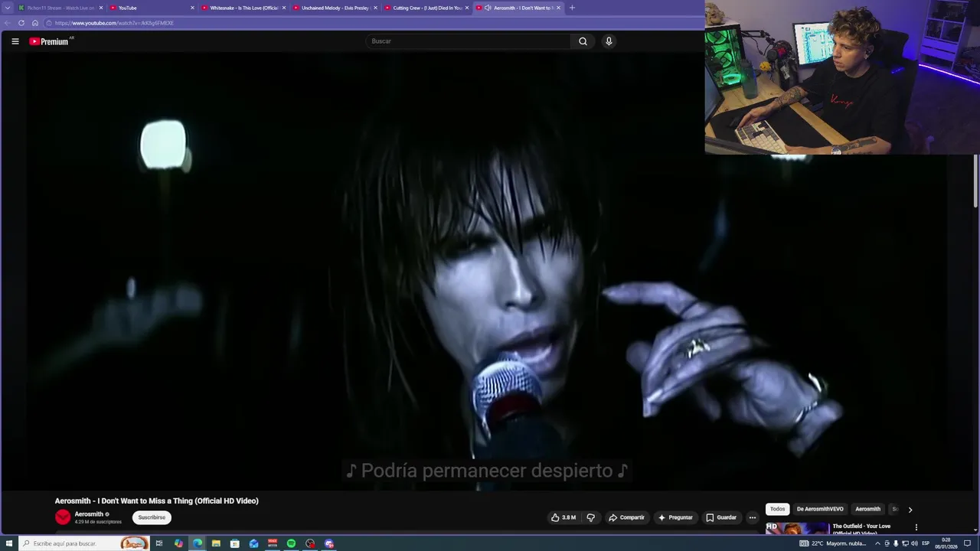Screen dimensions: 980x551
Task: Go back with the browser back arrow
Action: pos(8,23)
